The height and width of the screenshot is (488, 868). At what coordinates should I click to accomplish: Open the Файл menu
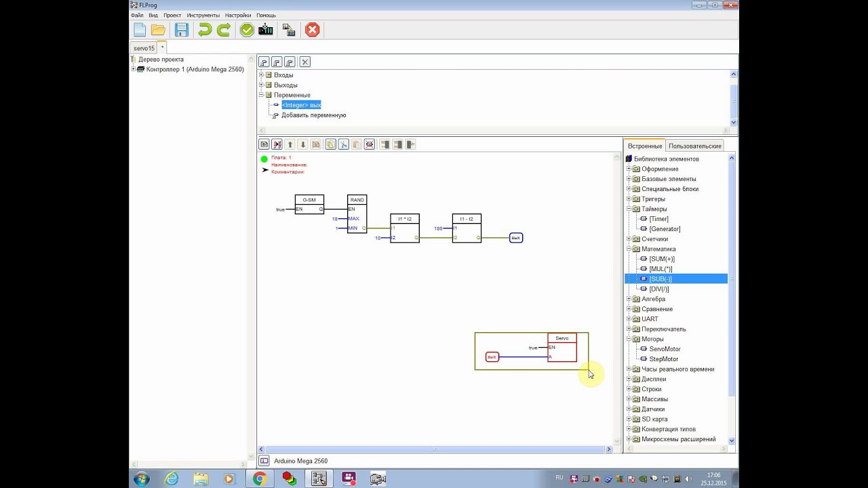[137, 15]
